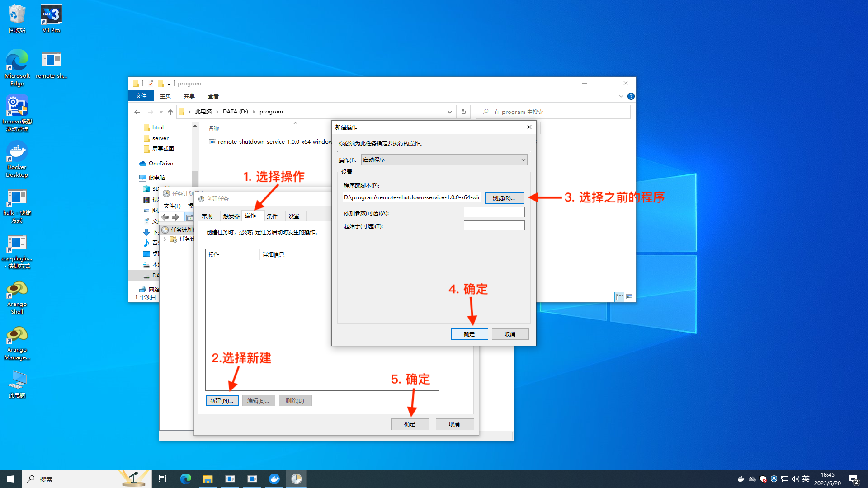Viewport: 868px width, 488px height.
Task: Refresh the program folder in Explorer
Action: 463,112
